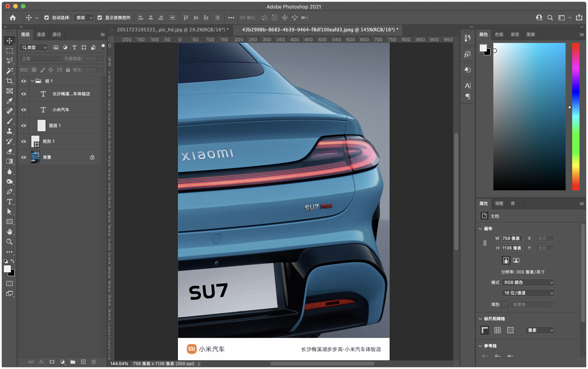Select the Eraser tool
This screenshot has height=369, width=588.
tap(9, 151)
